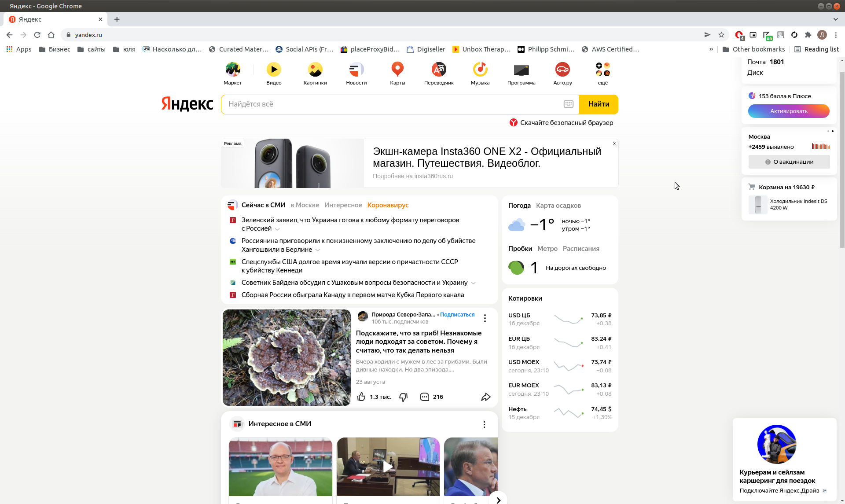
Task: Open the red Opera-style extension icon
Action: pos(739,35)
